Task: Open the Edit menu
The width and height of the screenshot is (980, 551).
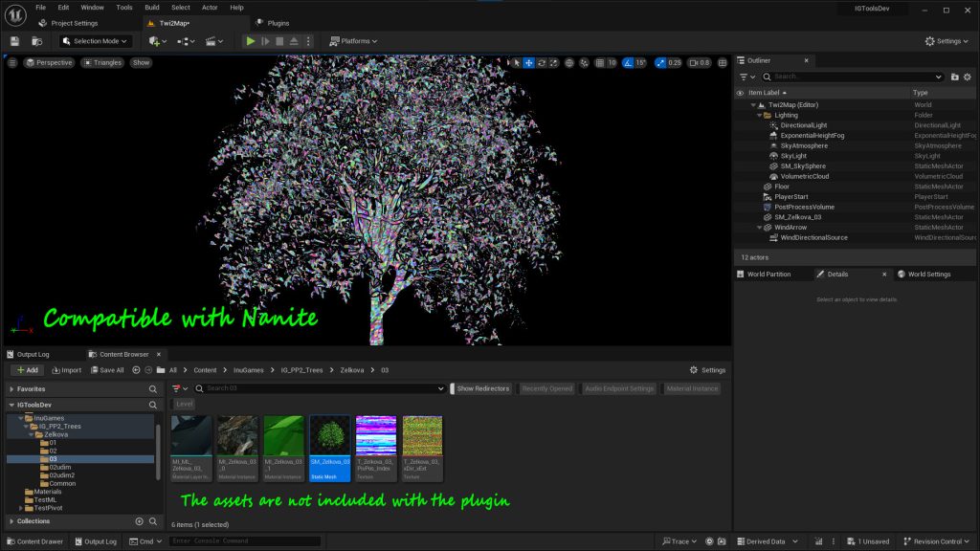Action: (63, 8)
